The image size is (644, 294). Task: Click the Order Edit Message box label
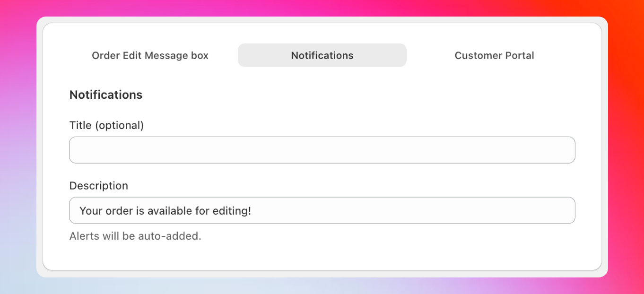150,55
